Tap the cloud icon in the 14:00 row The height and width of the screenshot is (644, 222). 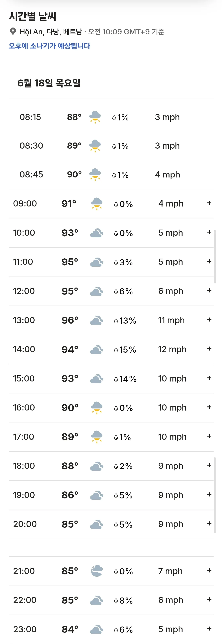coord(97,350)
